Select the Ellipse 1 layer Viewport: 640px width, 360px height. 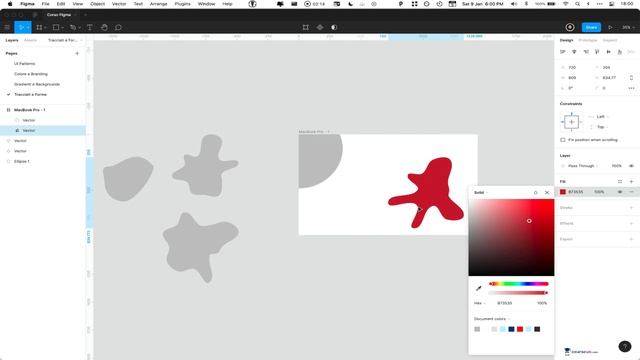click(22, 161)
